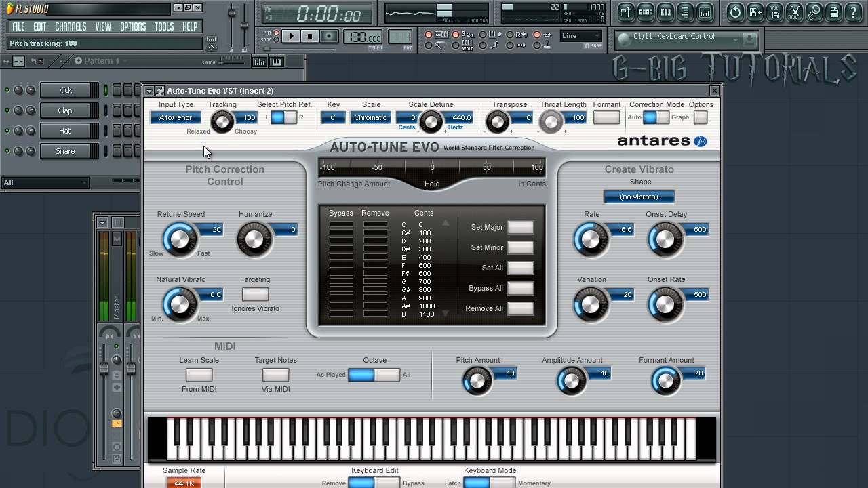Open the document notes icon
868x488 pixels.
click(833, 12)
